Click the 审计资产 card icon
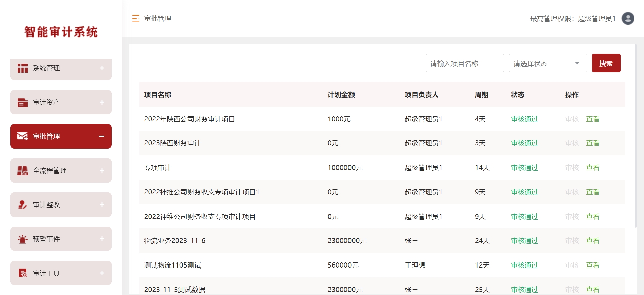This screenshot has width=644, height=295. (22, 102)
